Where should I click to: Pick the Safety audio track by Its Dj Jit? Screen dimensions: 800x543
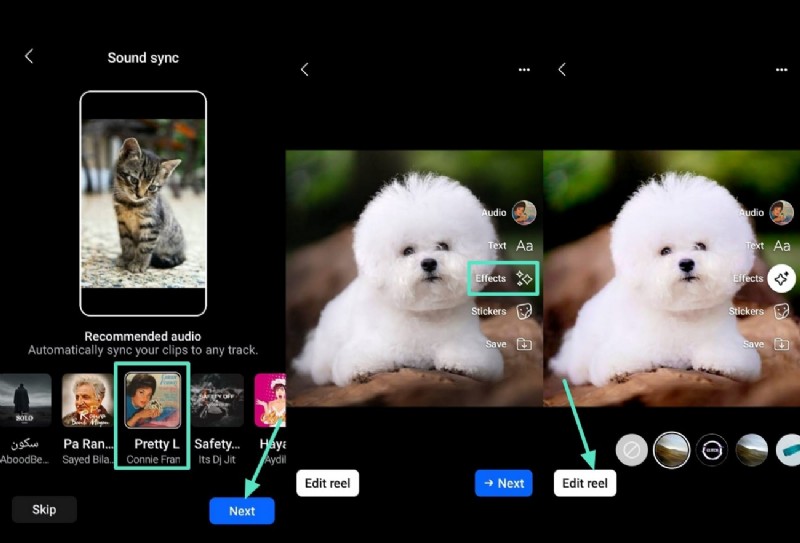click(x=217, y=400)
